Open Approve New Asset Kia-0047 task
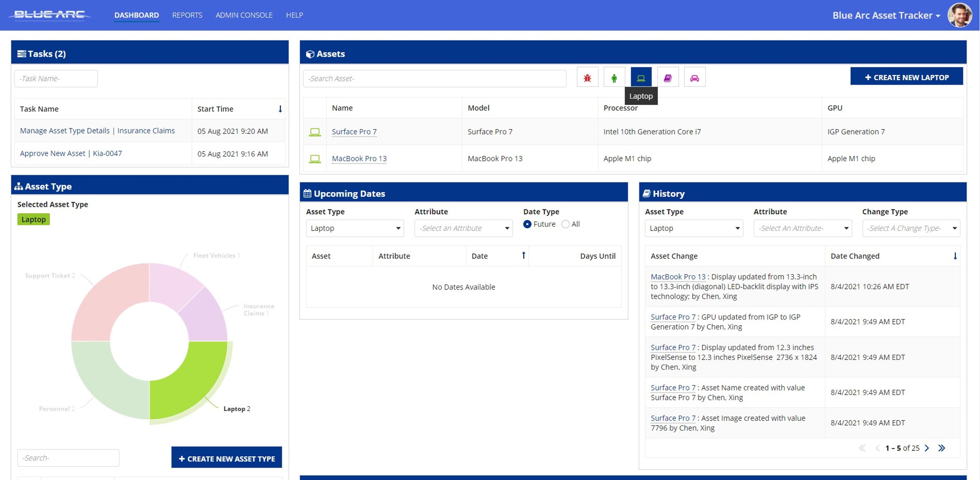 pos(71,153)
